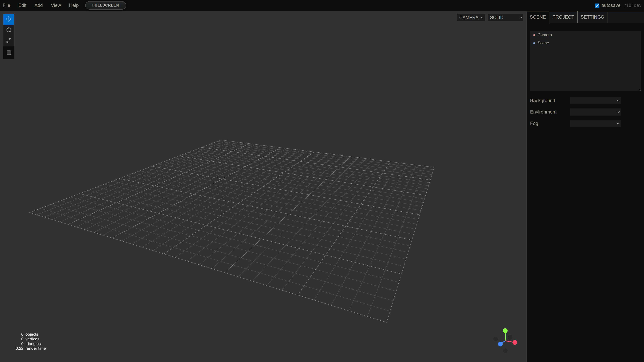Click the blue Z axis gizmo ball
This screenshot has height=362, width=644.
click(x=500, y=344)
